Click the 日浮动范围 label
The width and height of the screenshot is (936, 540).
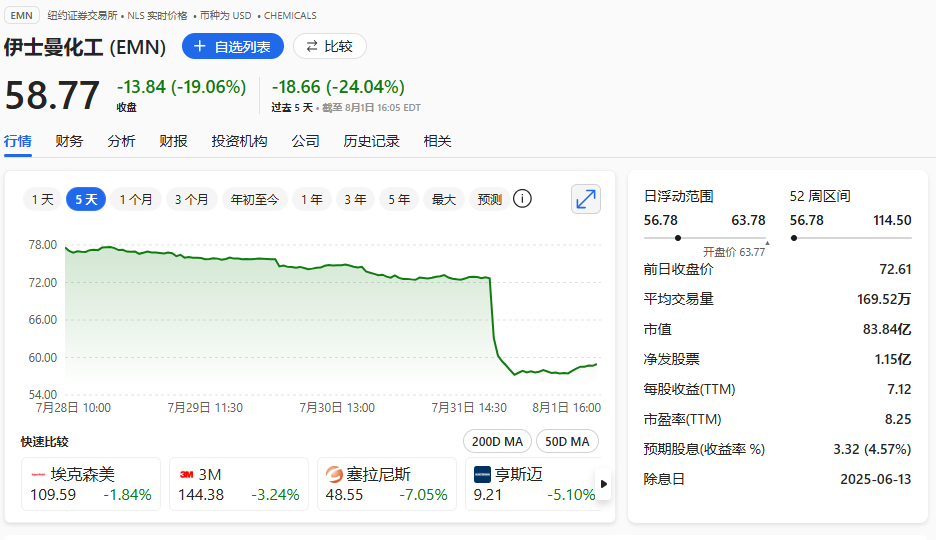click(678, 196)
